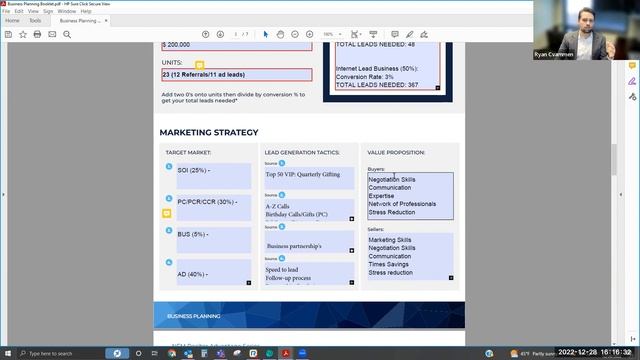Switch to the Tools tab
This screenshot has height=360, width=640.
pos(35,20)
